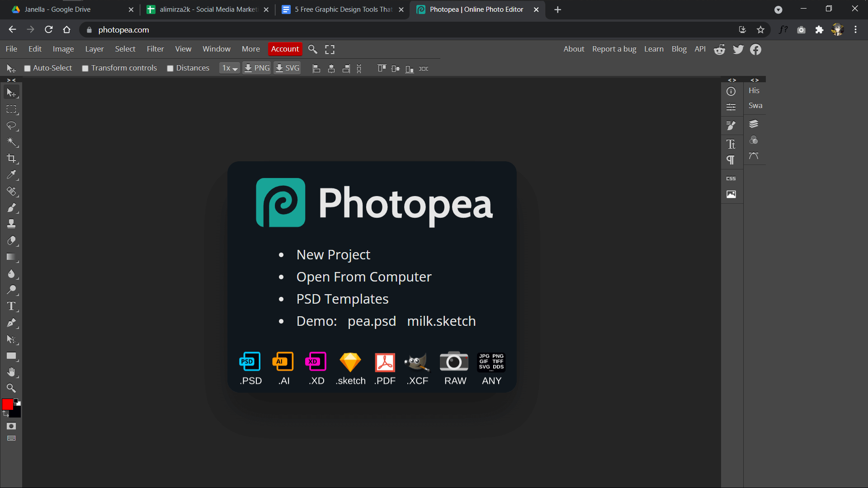The image size is (868, 488).
Task: Select the Eyedropper tool
Action: [11, 175]
